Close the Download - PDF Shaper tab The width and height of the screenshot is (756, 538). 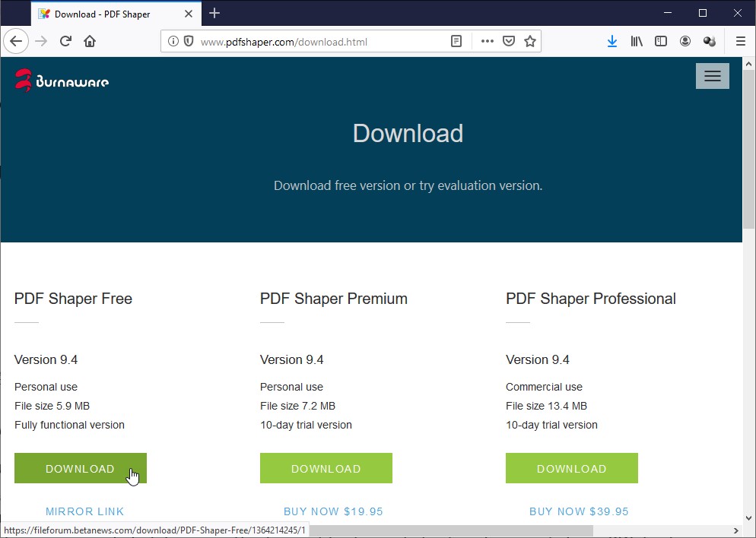click(x=189, y=14)
